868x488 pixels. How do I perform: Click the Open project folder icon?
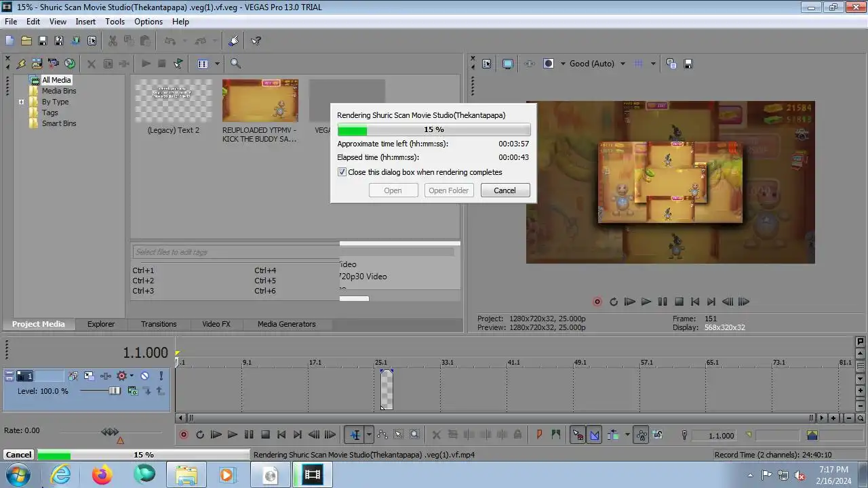click(26, 41)
